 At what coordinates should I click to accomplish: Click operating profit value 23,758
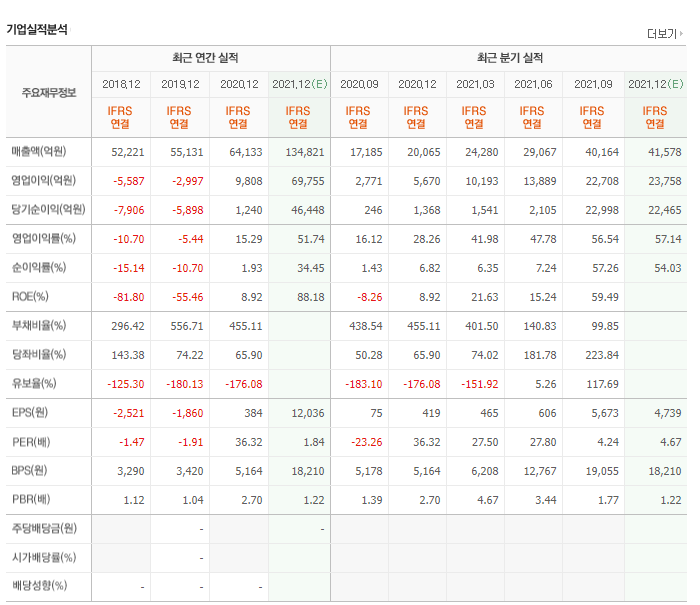click(665, 181)
